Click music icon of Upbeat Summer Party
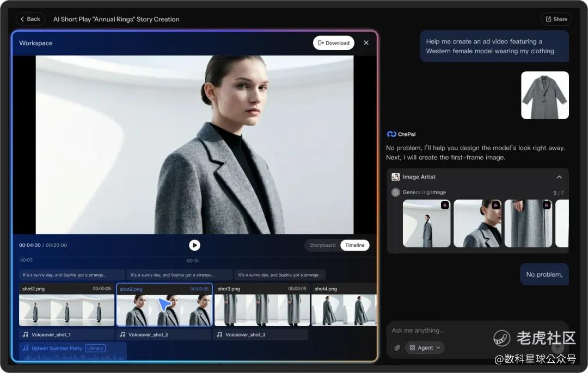The height and width of the screenshot is (373, 588). pyautogui.click(x=26, y=349)
